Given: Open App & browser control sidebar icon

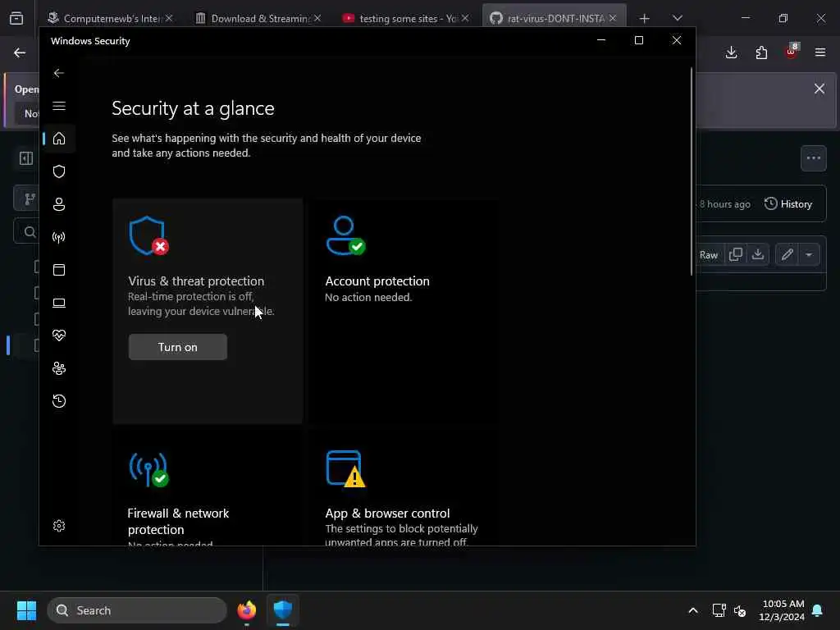Looking at the screenshot, I should pyautogui.click(x=59, y=269).
